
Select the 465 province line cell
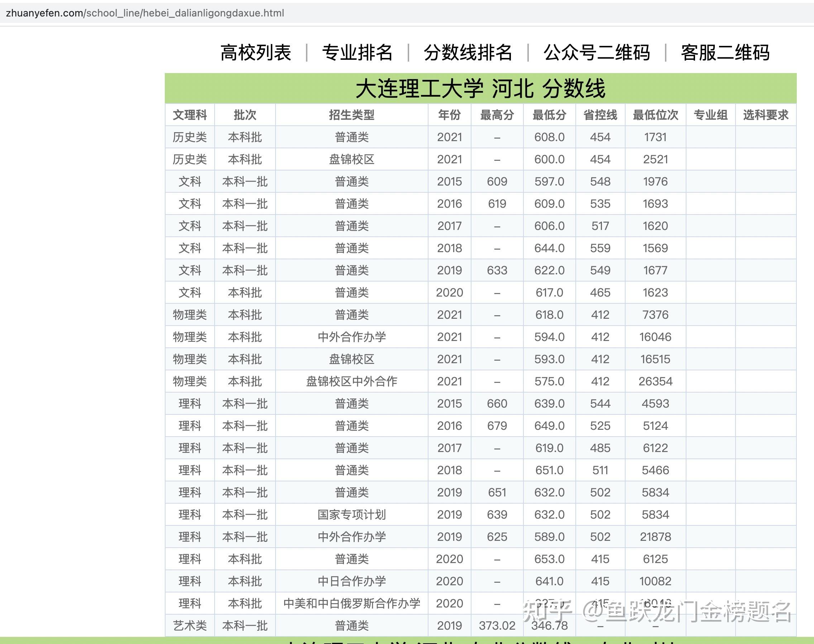tap(600, 293)
